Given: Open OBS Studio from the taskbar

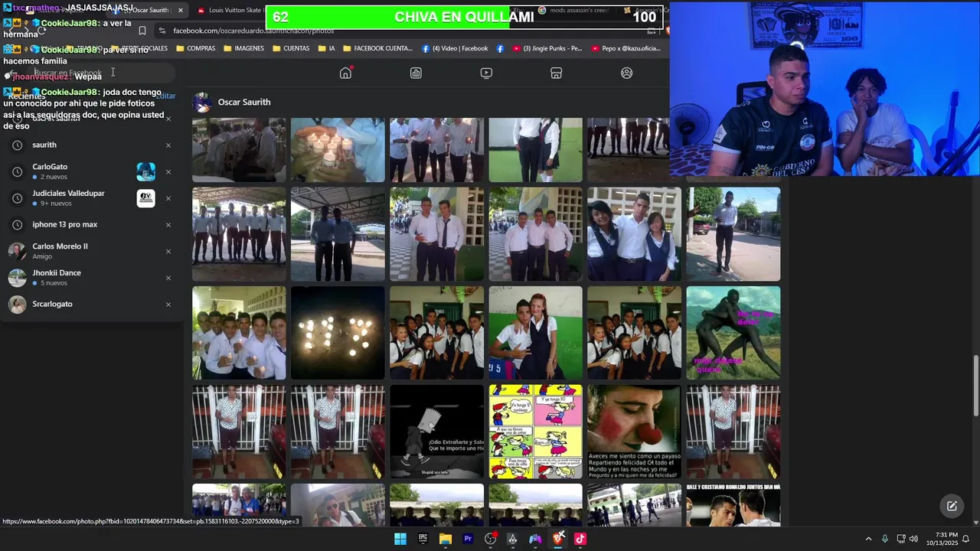Looking at the screenshot, I should click(x=491, y=539).
